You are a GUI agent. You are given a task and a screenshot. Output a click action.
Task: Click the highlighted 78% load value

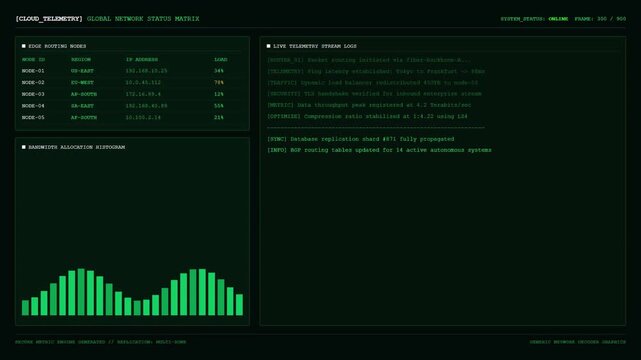click(x=219, y=83)
